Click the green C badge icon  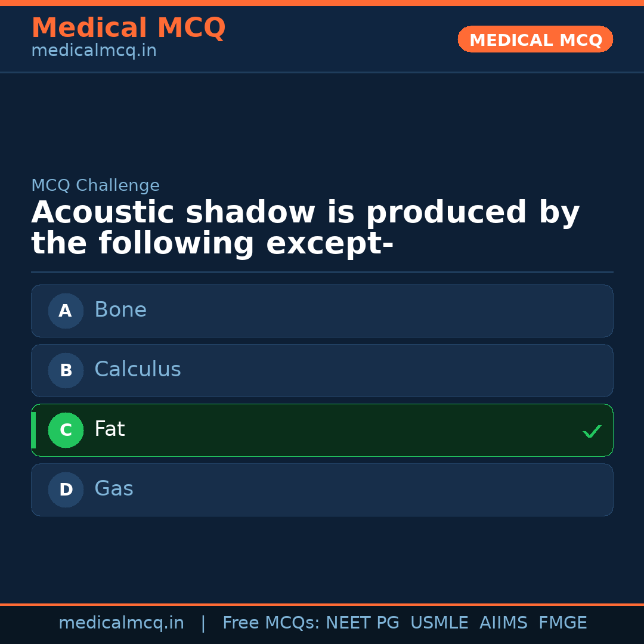point(66,430)
